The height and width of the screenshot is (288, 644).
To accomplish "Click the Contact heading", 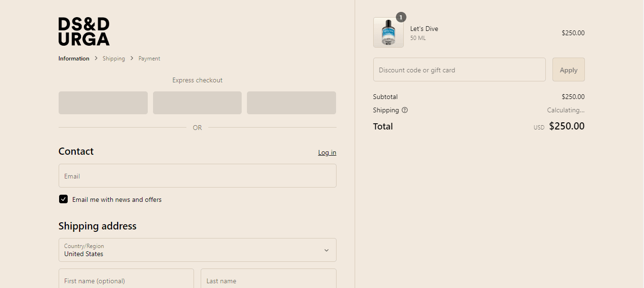I will coord(76,151).
